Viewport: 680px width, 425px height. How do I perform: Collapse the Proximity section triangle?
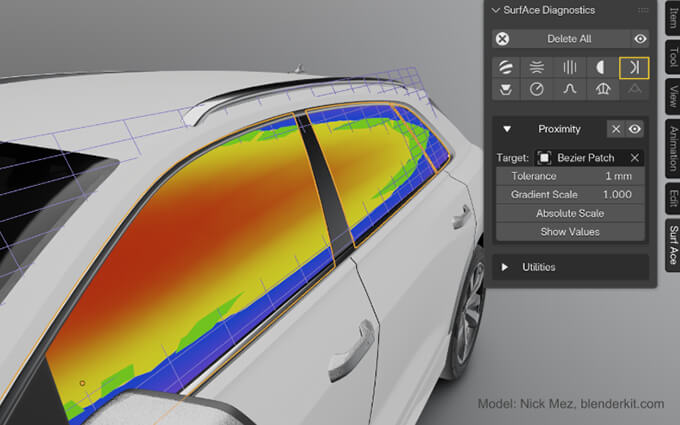pyautogui.click(x=507, y=129)
